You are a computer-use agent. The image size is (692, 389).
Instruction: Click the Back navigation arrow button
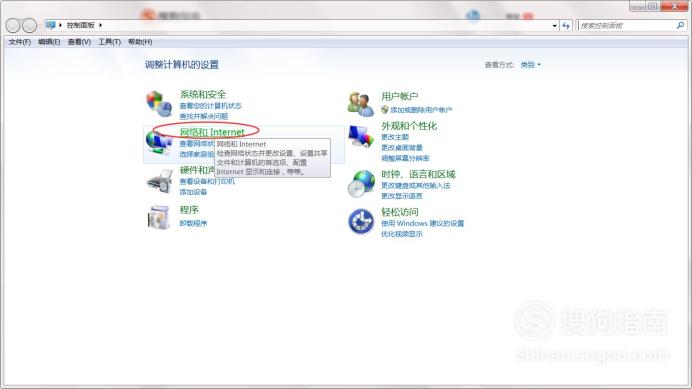(x=13, y=26)
